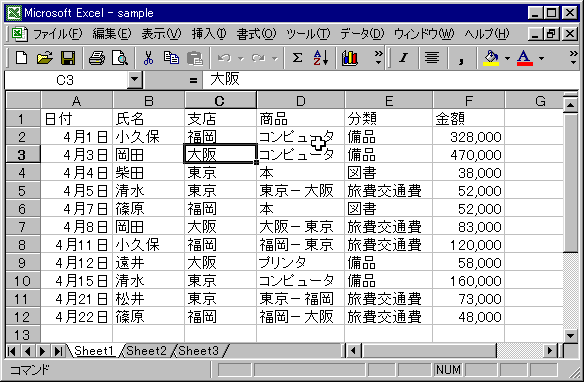Image resolution: width=584 pixels, height=382 pixels.
Task: Click the horizontal scrollbar right arrow
Action: pos(550,351)
